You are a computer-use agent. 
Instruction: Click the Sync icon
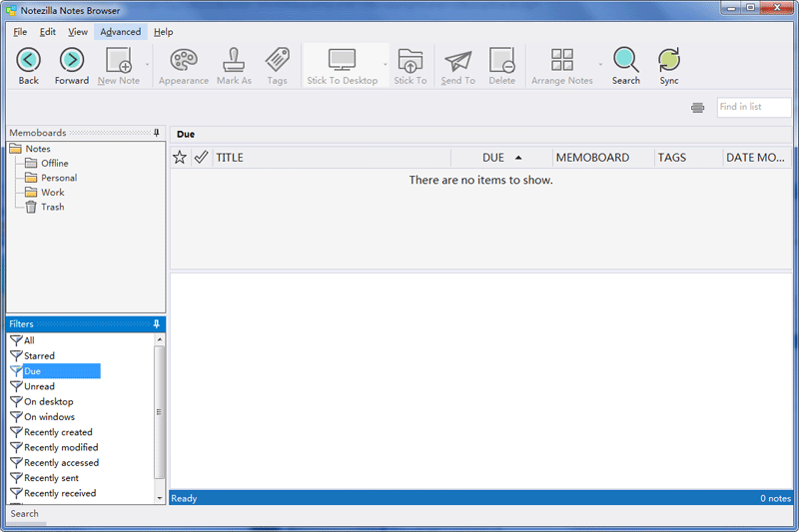tap(668, 60)
